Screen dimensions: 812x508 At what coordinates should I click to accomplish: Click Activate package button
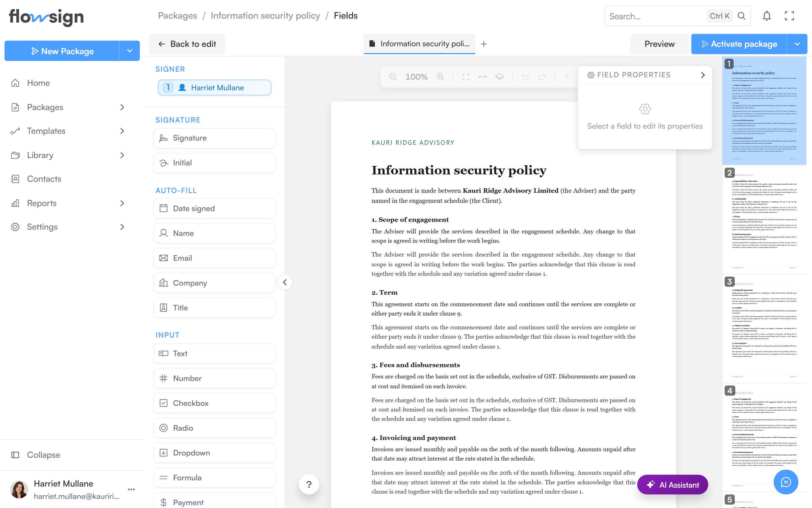coord(739,44)
